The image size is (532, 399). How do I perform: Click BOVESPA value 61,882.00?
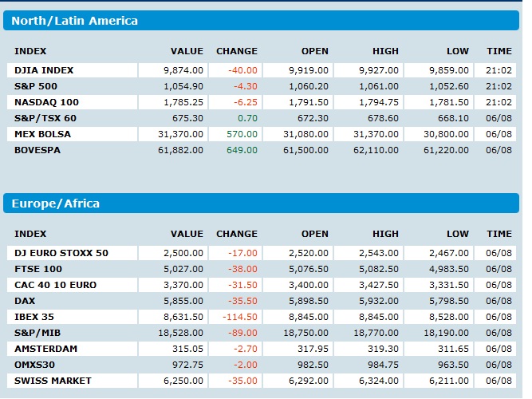pos(180,150)
